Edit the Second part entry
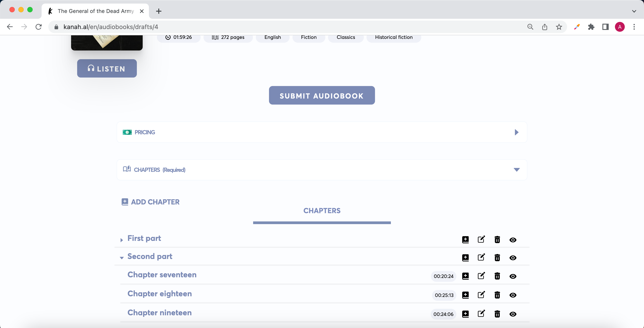This screenshot has width=644, height=328. click(x=481, y=257)
